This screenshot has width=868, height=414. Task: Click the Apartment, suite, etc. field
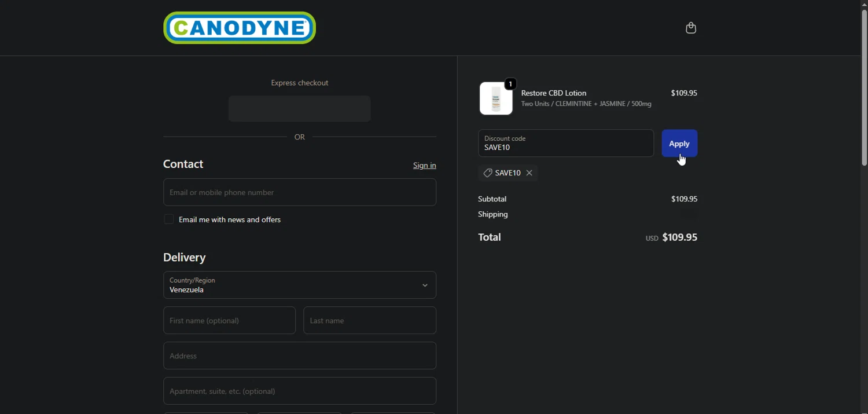click(300, 391)
